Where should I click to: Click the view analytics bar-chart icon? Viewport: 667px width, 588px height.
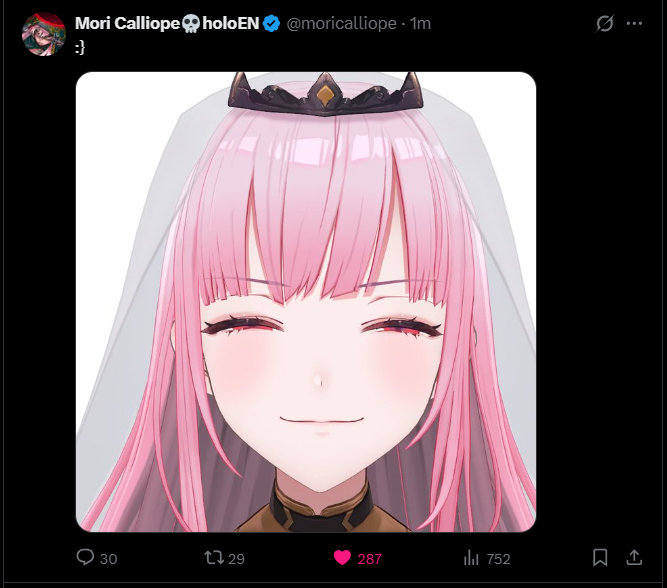[471, 557]
